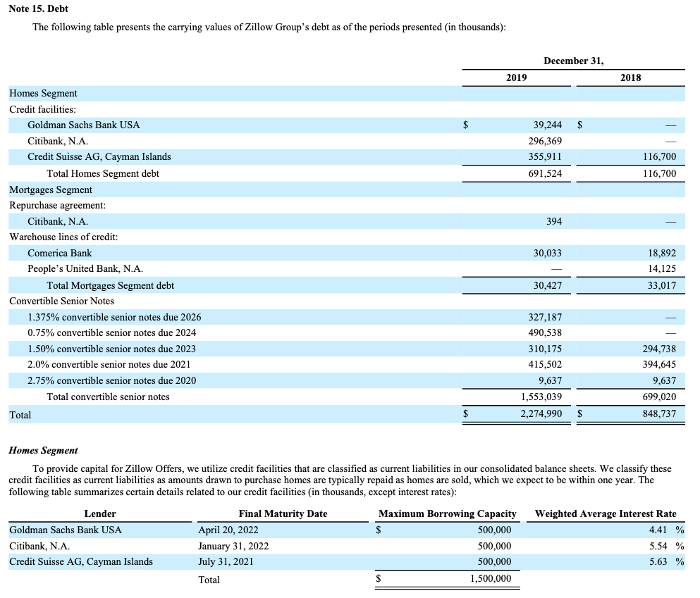Click the value 699,020
Screen dimensions: 700x598
pos(659,397)
